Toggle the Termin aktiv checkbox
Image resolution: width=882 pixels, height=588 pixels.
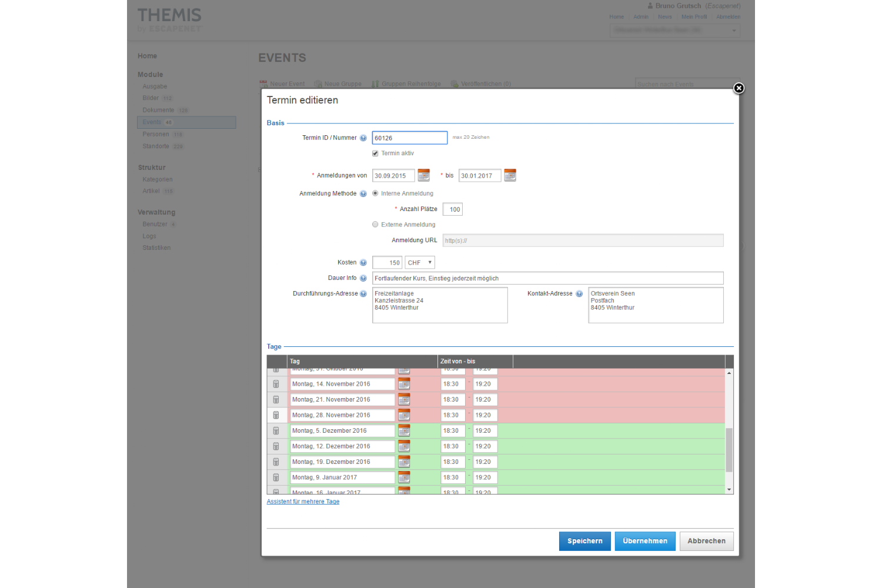coord(375,153)
